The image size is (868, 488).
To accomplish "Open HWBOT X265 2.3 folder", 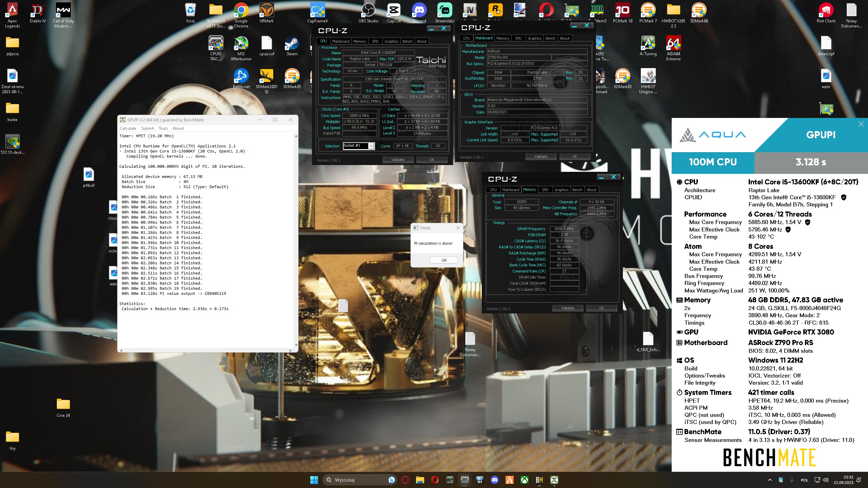I will (x=673, y=15).
